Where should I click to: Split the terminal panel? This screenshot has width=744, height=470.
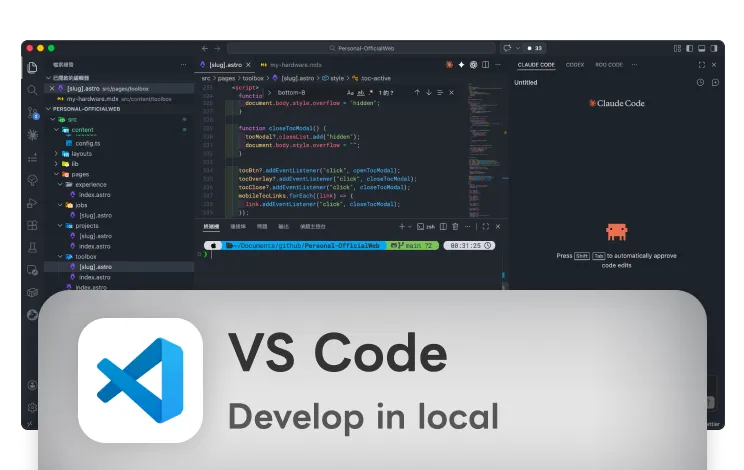[443, 227]
